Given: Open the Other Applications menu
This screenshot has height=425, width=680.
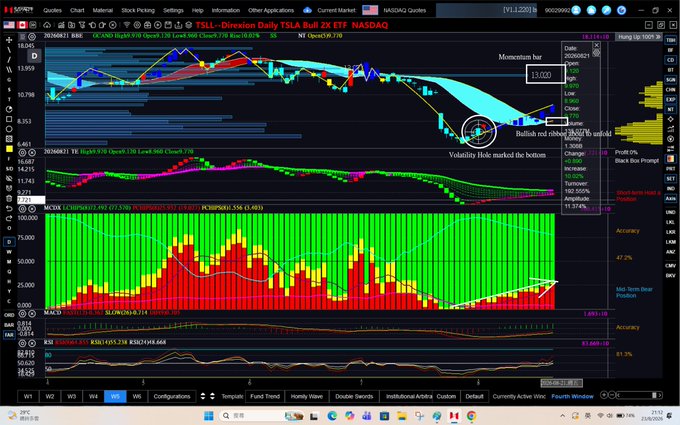Looking at the screenshot, I should point(271,10).
